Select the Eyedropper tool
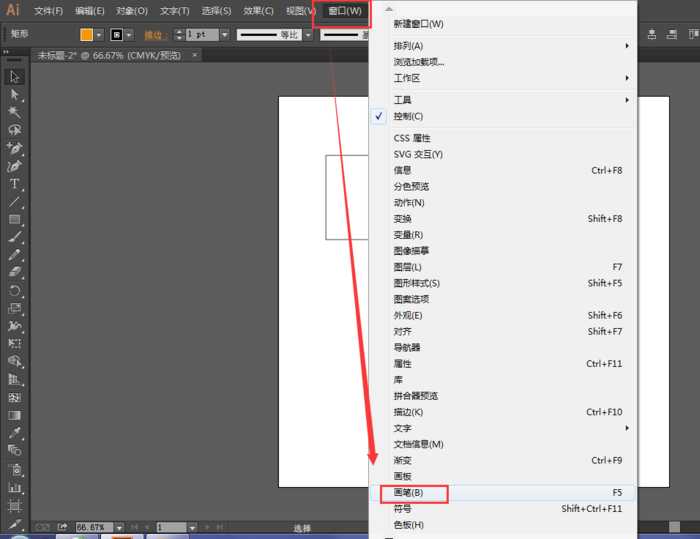 tap(15, 434)
